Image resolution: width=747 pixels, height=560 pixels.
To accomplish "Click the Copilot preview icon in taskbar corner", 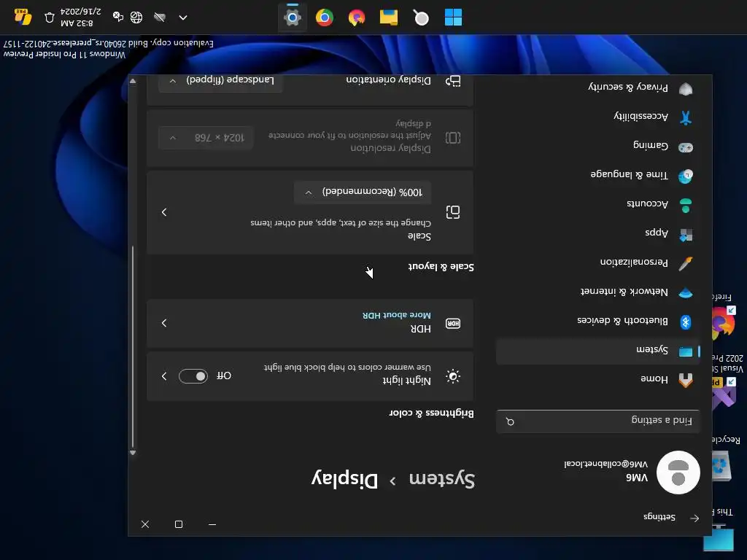I will pyautogui.click(x=22, y=17).
